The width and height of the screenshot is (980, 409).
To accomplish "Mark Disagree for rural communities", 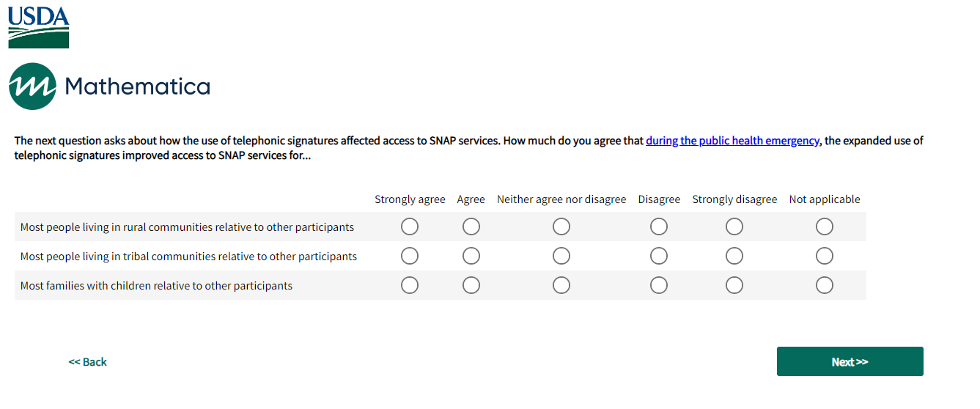I will click(659, 227).
